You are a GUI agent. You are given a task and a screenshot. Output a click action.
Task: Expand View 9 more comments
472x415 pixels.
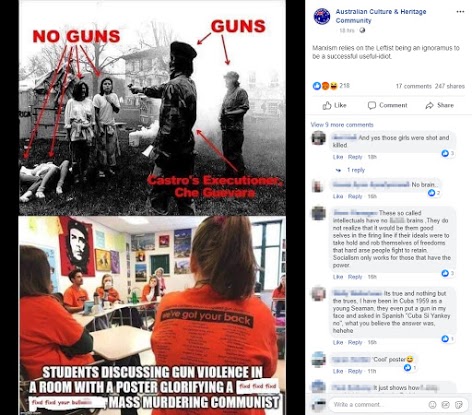342,125
